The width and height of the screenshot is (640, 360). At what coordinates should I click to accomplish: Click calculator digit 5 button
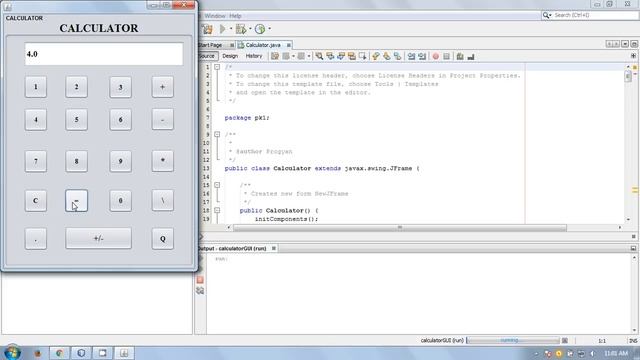click(76, 120)
